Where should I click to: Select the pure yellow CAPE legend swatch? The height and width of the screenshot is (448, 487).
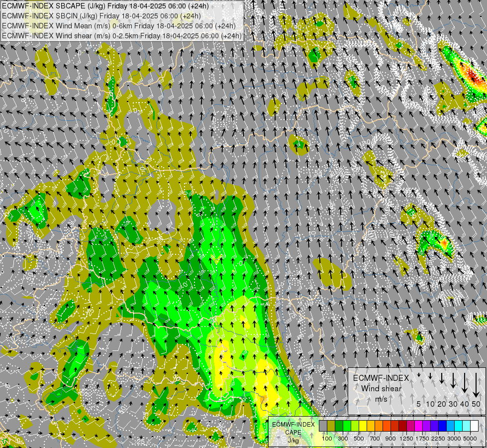tap(363, 426)
